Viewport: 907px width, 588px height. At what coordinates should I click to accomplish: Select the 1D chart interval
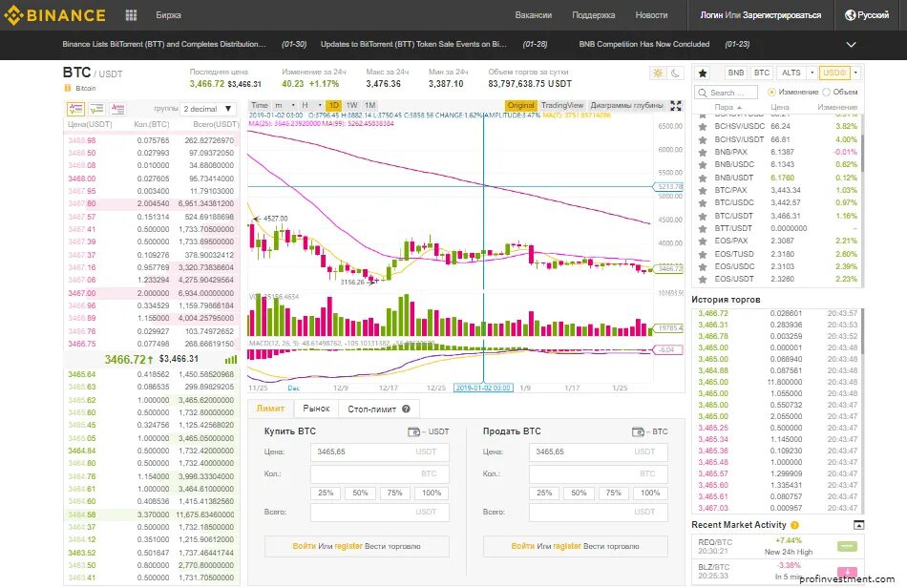click(x=333, y=105)
